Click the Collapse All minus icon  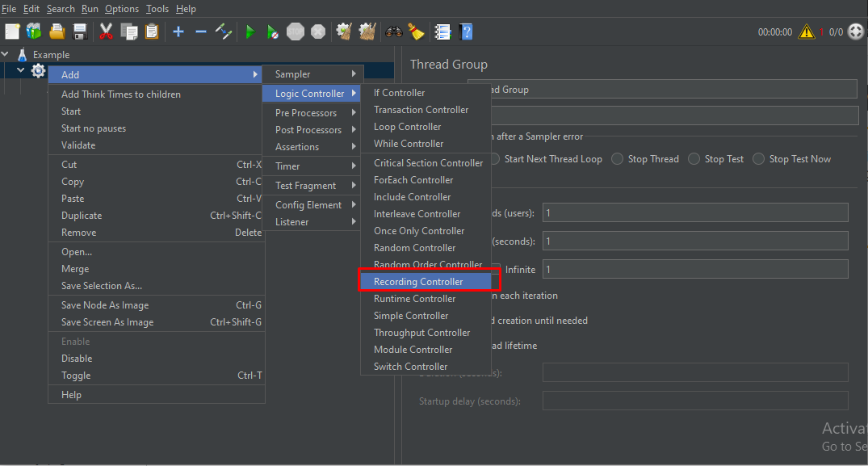click(201, 31)
